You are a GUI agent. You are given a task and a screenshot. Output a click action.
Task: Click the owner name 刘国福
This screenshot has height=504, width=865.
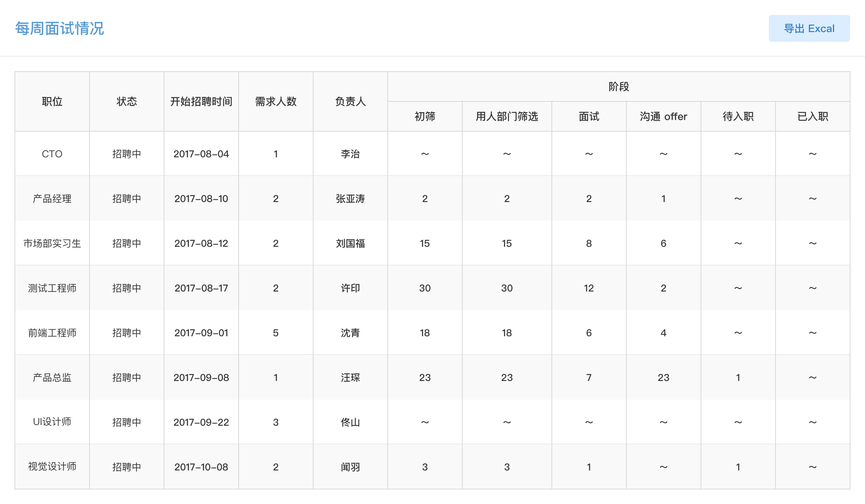pos(350,243)
